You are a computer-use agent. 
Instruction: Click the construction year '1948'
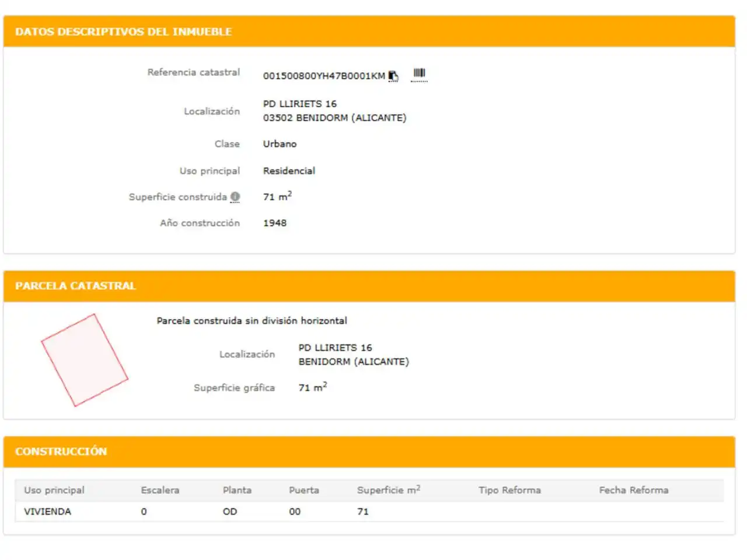click(275, 223)
